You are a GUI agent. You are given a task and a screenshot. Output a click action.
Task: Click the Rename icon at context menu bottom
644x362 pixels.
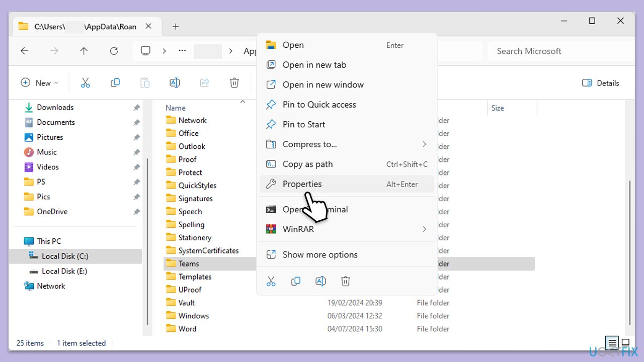pyautogui.click(x=320, y=282)
